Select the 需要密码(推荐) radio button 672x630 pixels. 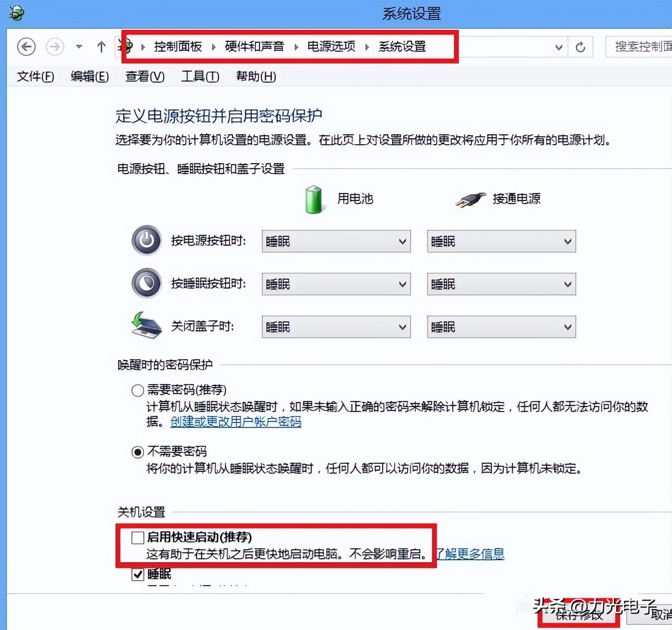137,390
